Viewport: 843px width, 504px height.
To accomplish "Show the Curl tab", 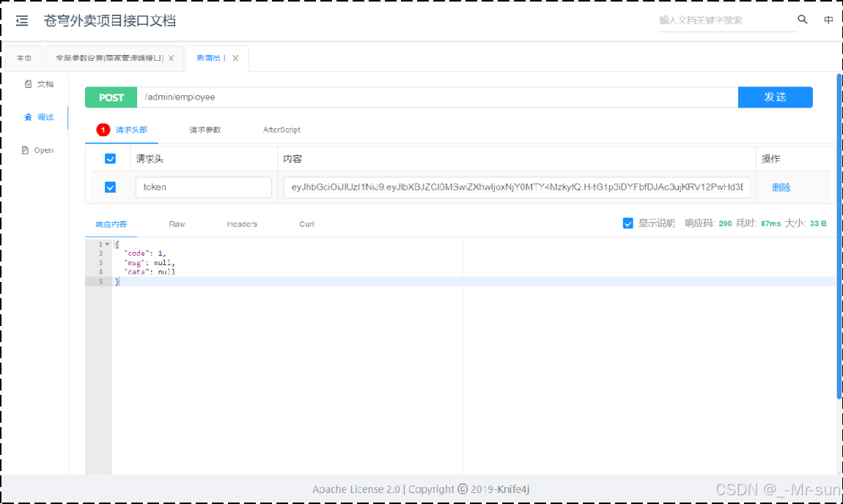I will pyautogui.click(x=306, y=224).
